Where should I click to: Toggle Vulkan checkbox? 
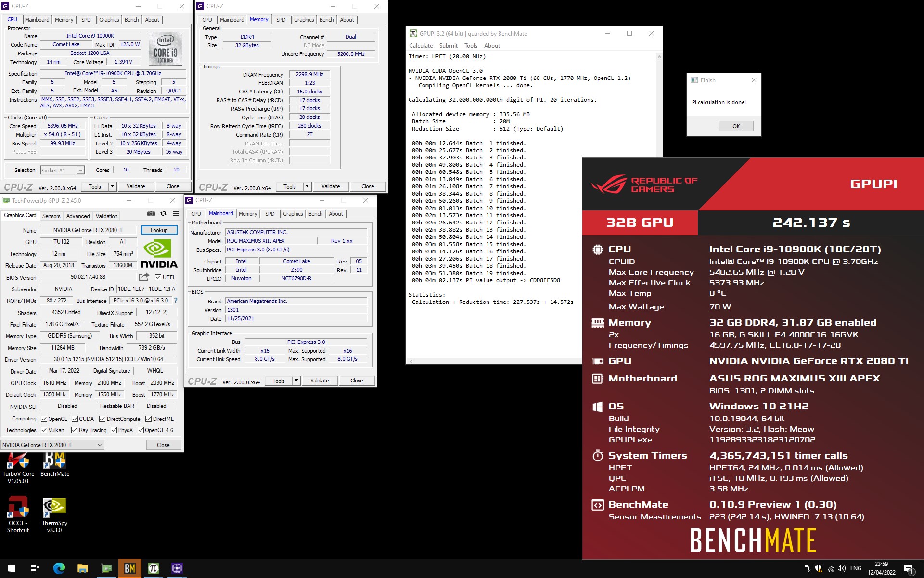[44, 430]
